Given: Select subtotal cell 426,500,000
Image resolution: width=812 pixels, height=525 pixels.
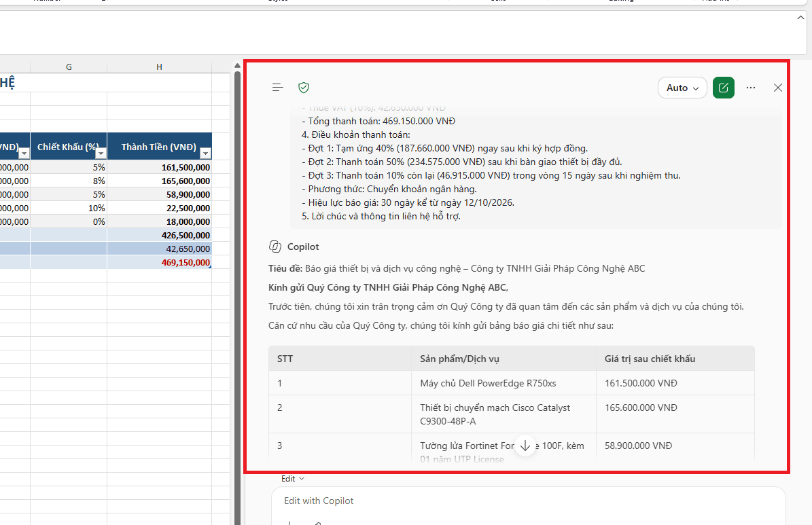Looking at the screenshot, I should click(160, 235).
